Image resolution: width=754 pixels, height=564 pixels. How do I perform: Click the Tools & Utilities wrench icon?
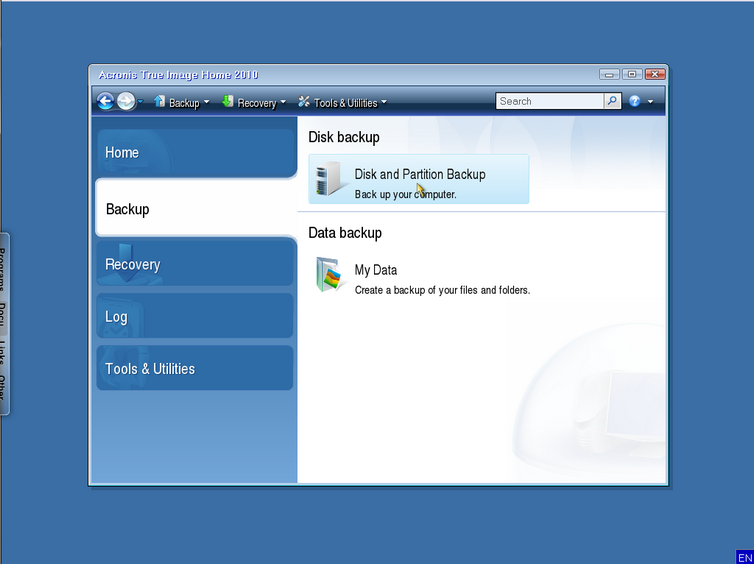(304, 101)
